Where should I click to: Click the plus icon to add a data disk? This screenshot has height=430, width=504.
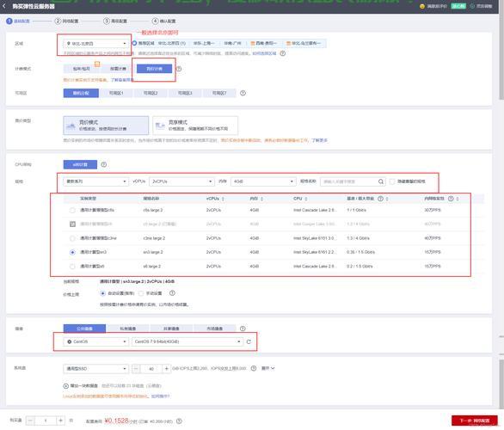point(66,385)
